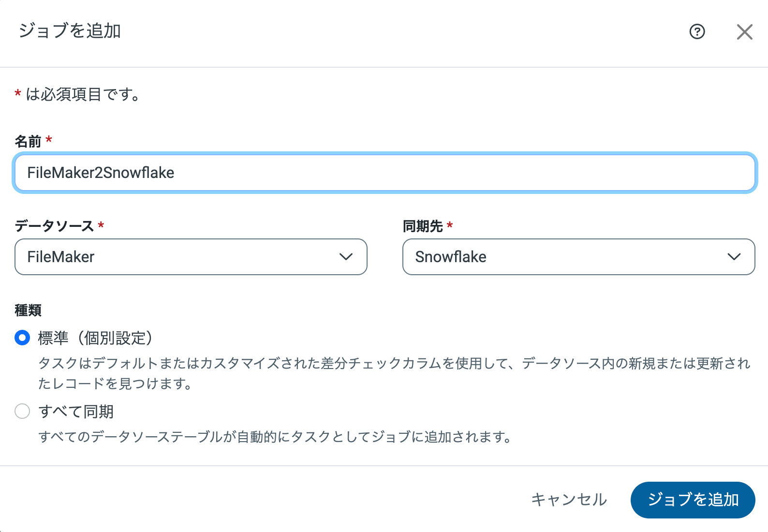Click the データソース field label
Viewport: 768px width, 532px height.
54,226
